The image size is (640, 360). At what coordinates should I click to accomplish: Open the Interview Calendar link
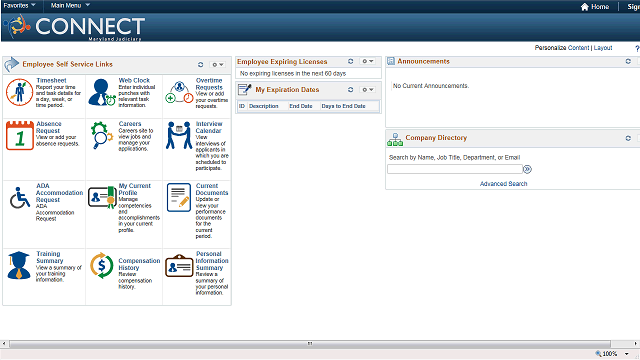pyautogui.click(x=209, y=127)
